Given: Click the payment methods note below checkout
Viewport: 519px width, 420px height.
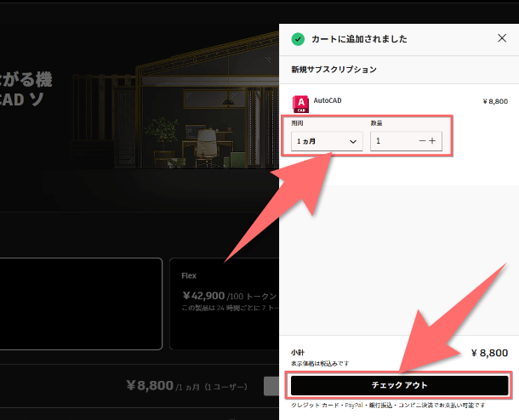Looking at the screenshot, I should tap(388, 405).
